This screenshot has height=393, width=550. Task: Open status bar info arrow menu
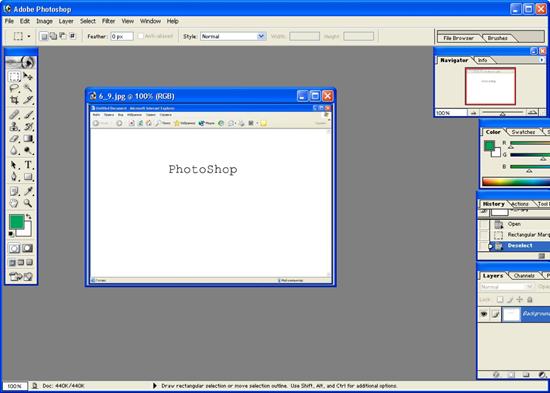tap(155, 386)
